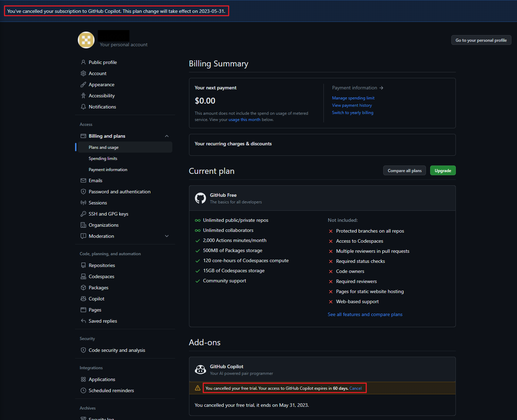
Task: Click the Packages box icon
Action: click(x=83, y=288)
